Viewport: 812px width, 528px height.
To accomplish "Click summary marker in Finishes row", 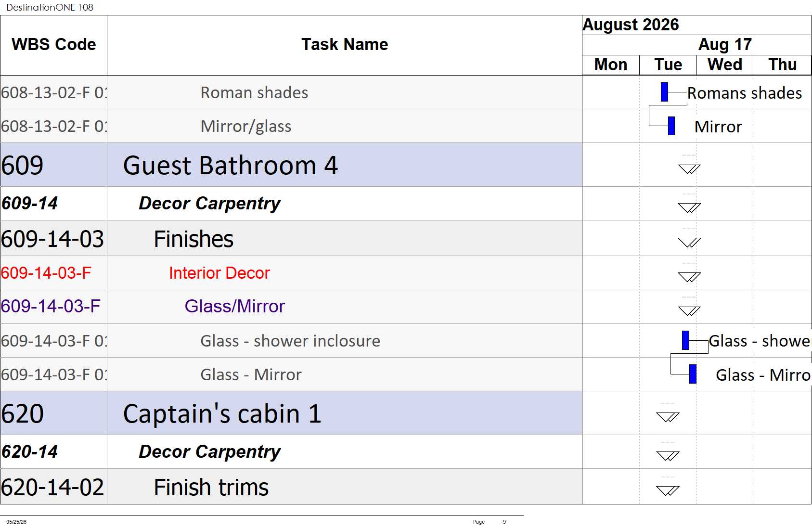I will (x=689, y=242).
